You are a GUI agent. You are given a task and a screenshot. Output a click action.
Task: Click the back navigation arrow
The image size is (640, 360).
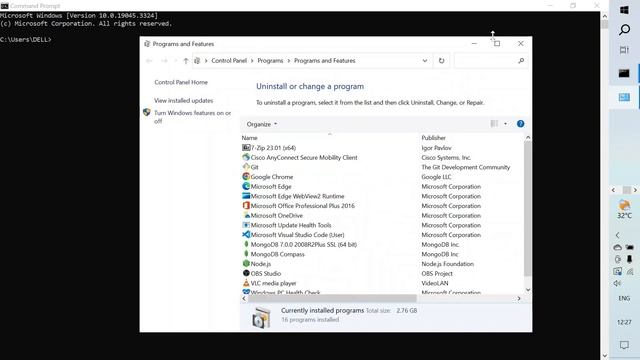pos(149,61)
